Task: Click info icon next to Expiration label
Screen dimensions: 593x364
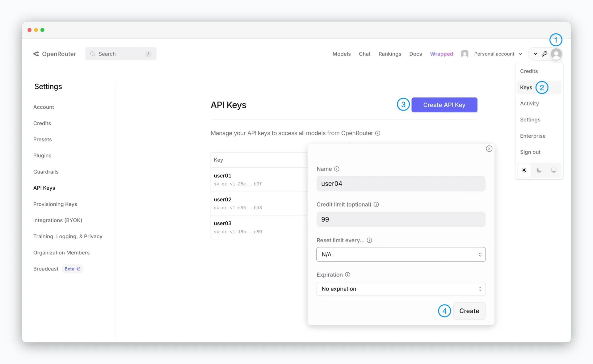Action: (347, 275)
